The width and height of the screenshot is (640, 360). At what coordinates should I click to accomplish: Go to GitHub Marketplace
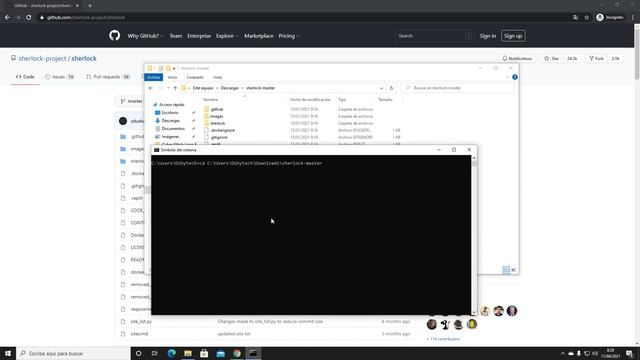click(259, 36)
